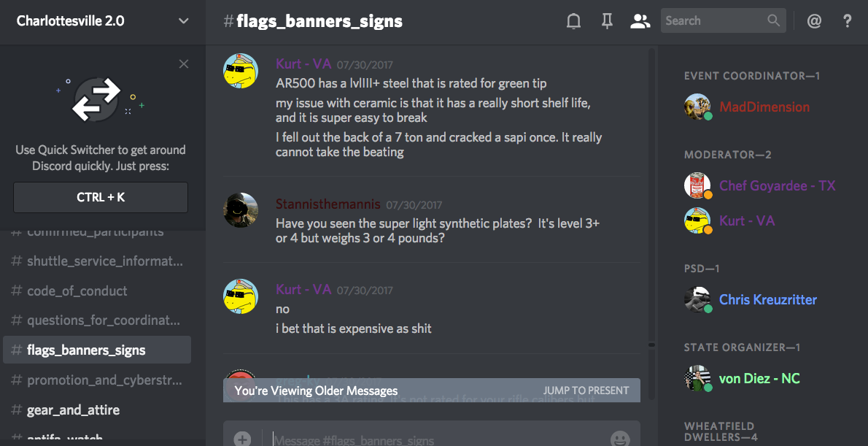This screenshot has height=446, width=868.
Task: Toggle the member list icon
Action: [x=640, y=21]
